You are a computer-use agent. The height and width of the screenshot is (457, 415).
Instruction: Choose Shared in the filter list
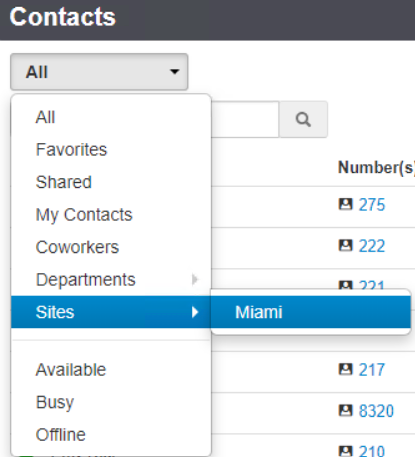point(111,182)
